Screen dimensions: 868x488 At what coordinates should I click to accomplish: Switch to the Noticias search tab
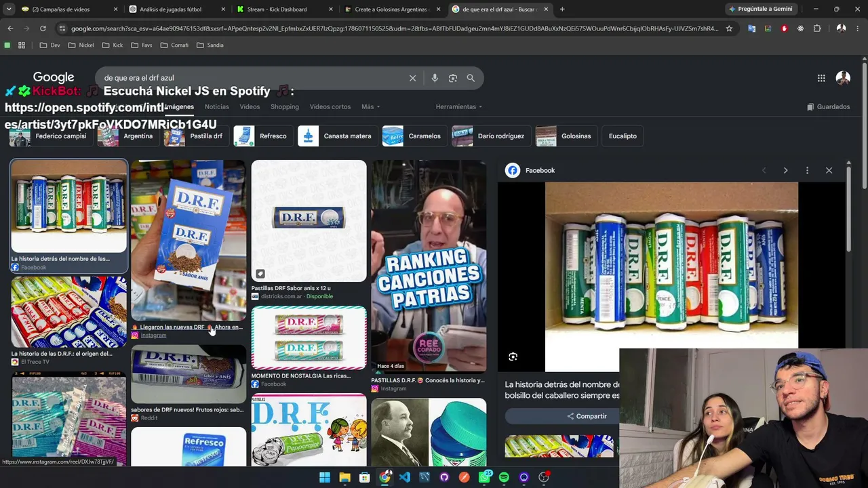click(217, 106)
